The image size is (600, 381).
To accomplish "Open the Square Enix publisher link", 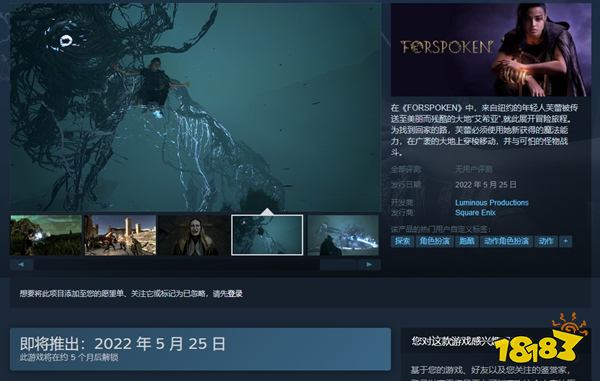I will (x=475, y=213).
